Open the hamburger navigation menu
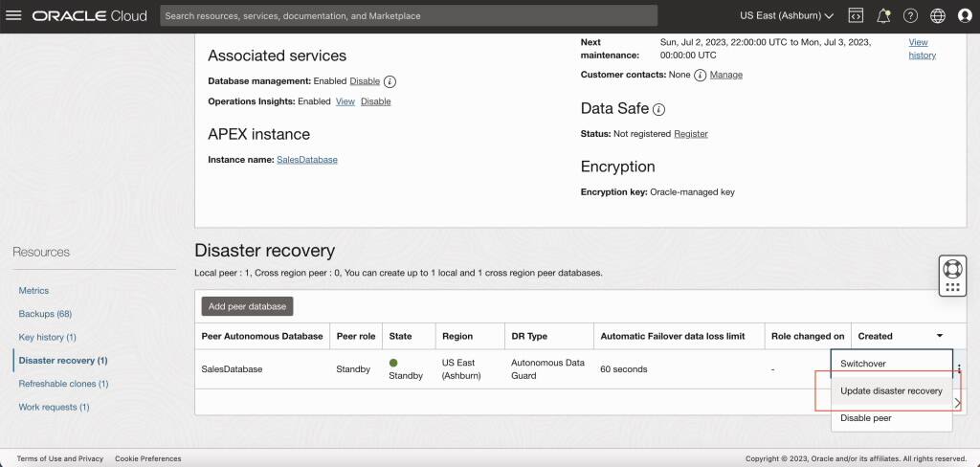The height and width of the screenshot is (467, 980). [13, 15]
